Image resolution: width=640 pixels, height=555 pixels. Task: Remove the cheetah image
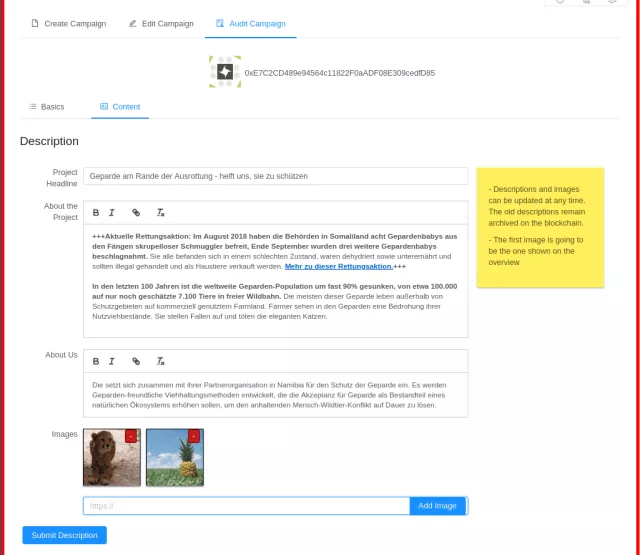(131, 436)
